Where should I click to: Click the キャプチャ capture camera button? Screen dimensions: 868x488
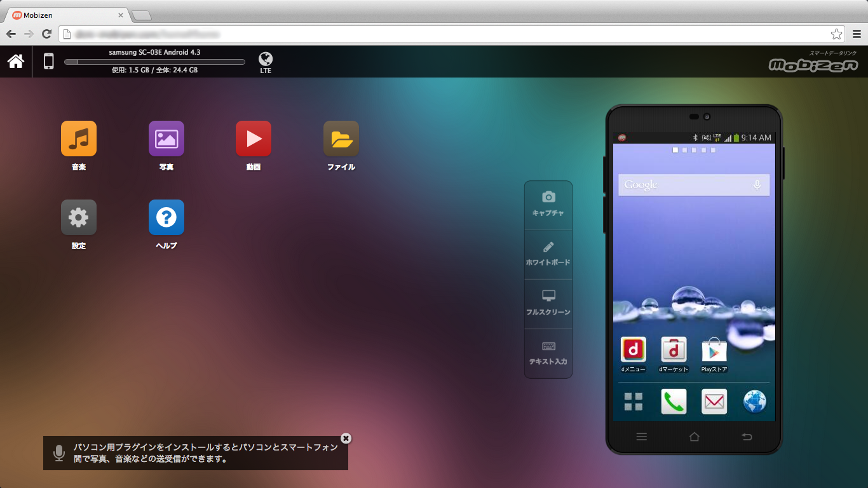(x=548, y=205)
